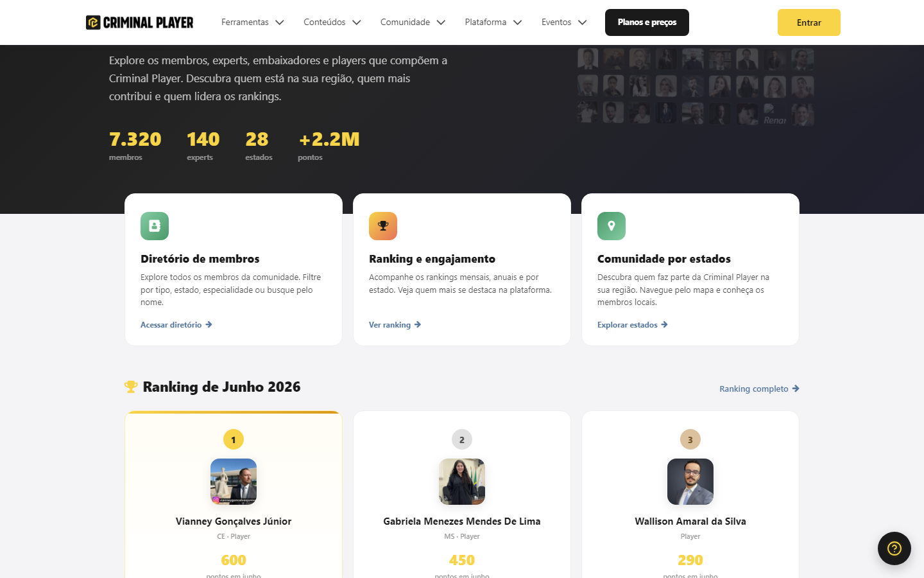This screenshot has height=578, width=924.
Task: Click the Comunidade por estados heading
Action: coord(664,259)
